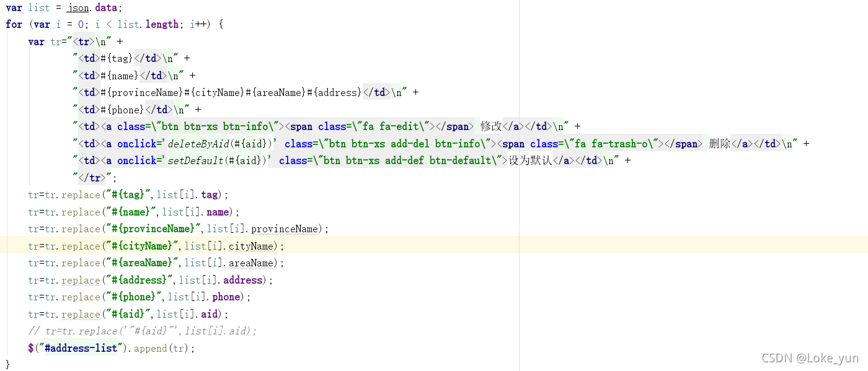The width and height of the screenshot is (868, 371).
Task: Click 'provinceName' property in the replace line
Action: point(285,229)
